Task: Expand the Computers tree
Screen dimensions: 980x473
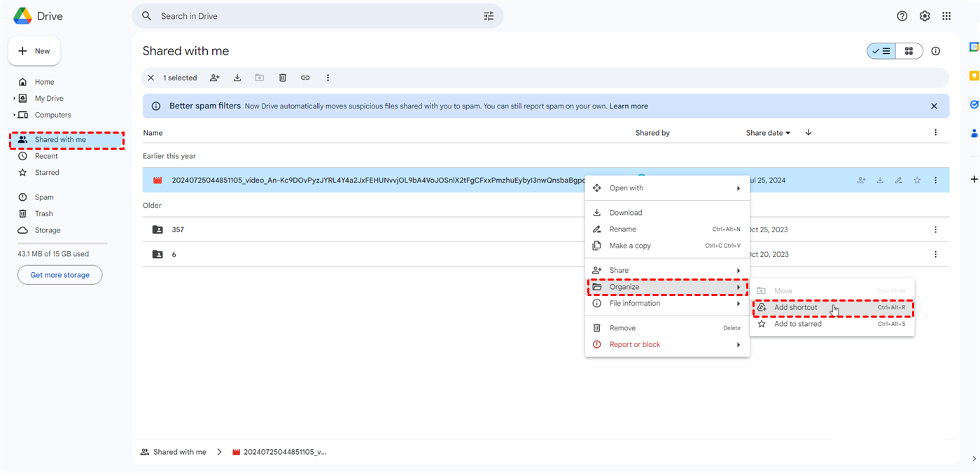Action: coord(14,115)
